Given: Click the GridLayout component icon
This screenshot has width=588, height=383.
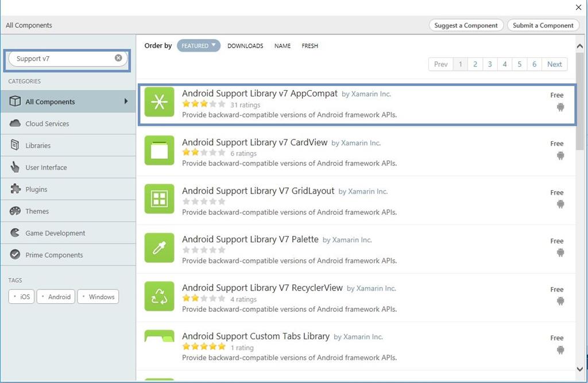Looking at the screenshot, I should pos(160,199).
